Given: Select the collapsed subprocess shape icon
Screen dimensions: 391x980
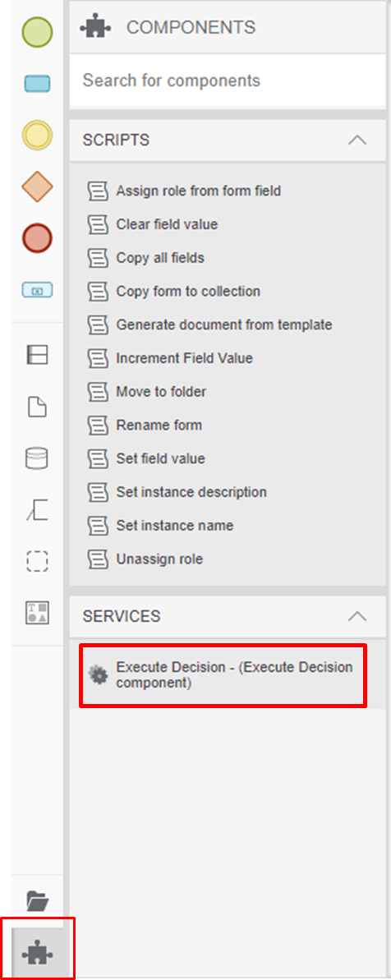Looking at the screenshot, I should tap(38, 290).
